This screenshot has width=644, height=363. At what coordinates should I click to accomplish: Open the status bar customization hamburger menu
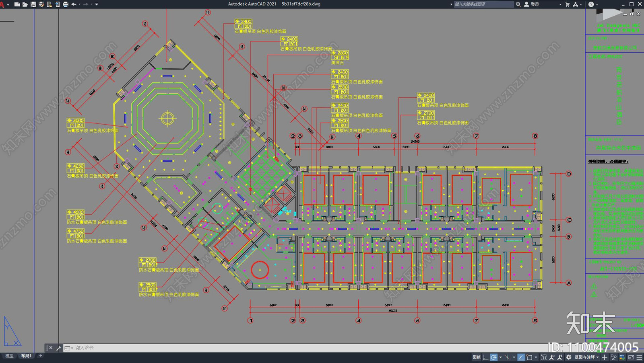coord(639,357)
